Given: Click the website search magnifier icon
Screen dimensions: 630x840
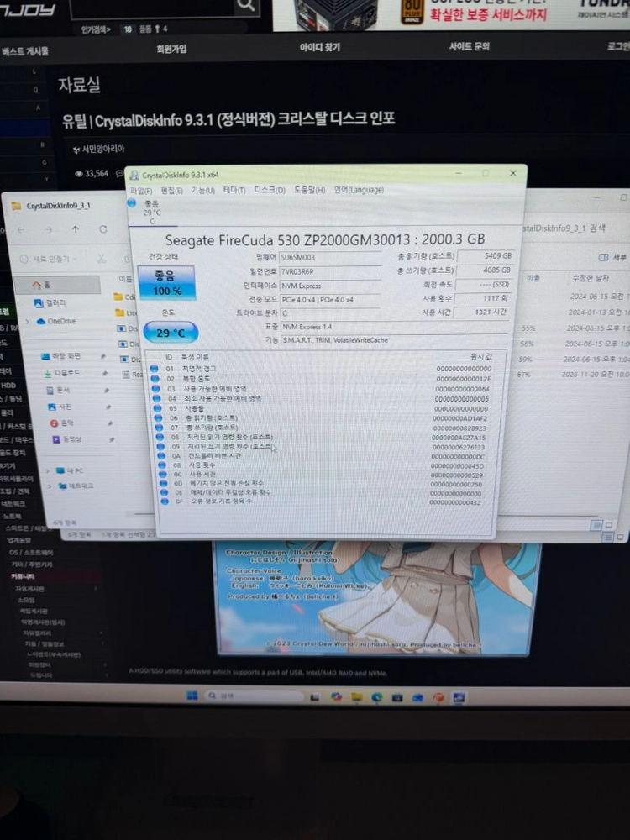Looking at the screenshot, I should 246,5.
